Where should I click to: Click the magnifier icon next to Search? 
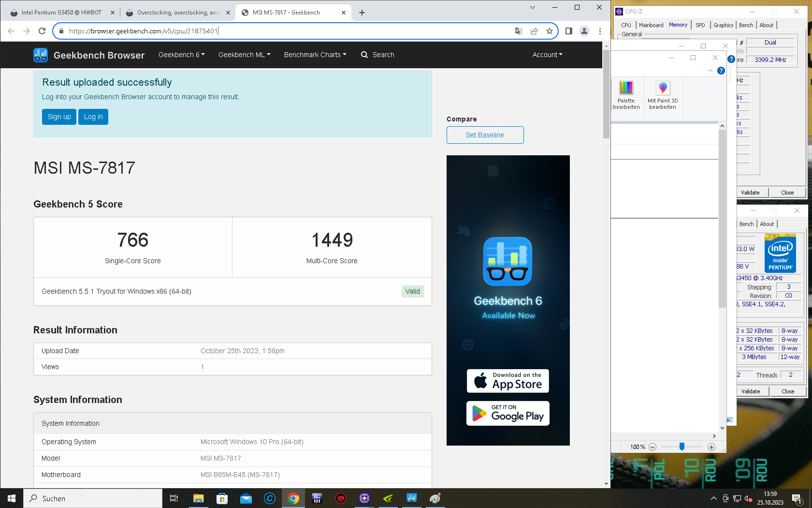(x=364, y=55)
